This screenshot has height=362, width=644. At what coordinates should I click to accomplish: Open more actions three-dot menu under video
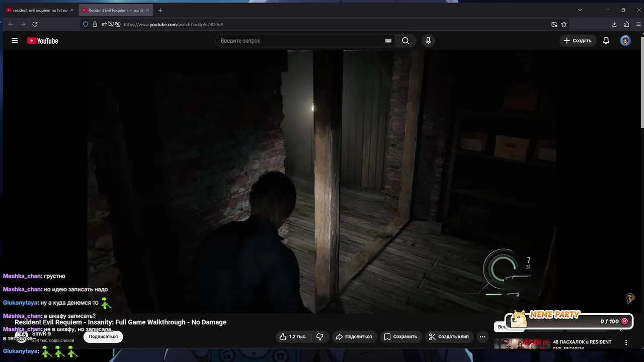click(x=482, y=337)
